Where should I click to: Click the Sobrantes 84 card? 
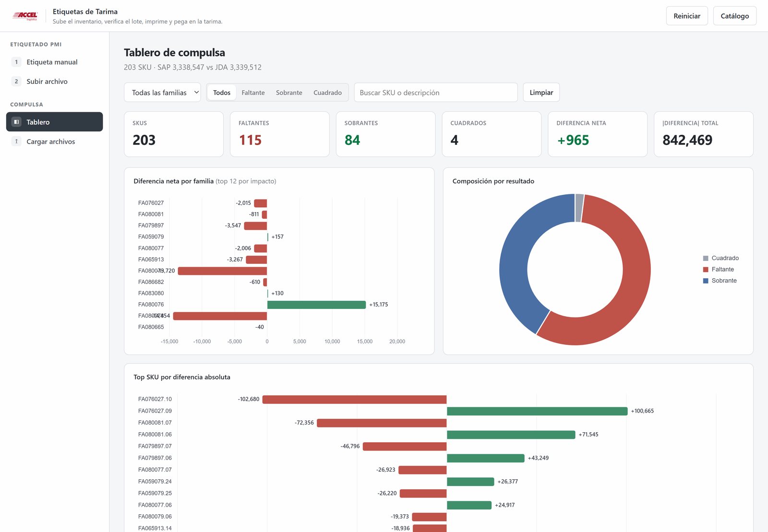click(385, 134)
